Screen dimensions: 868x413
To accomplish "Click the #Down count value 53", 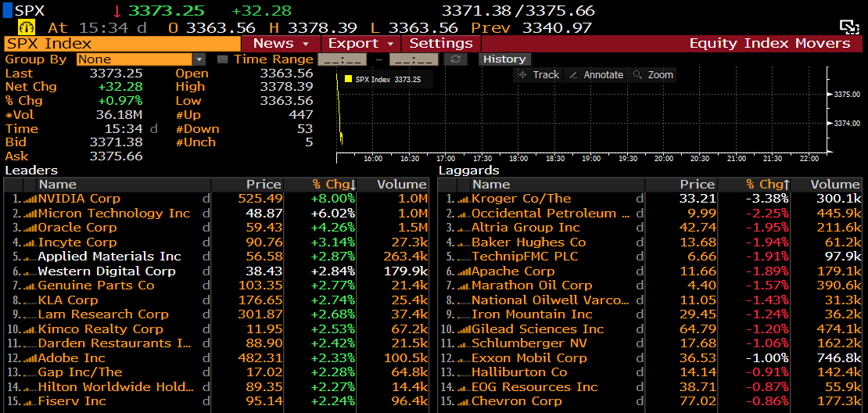I will (305, 129).
